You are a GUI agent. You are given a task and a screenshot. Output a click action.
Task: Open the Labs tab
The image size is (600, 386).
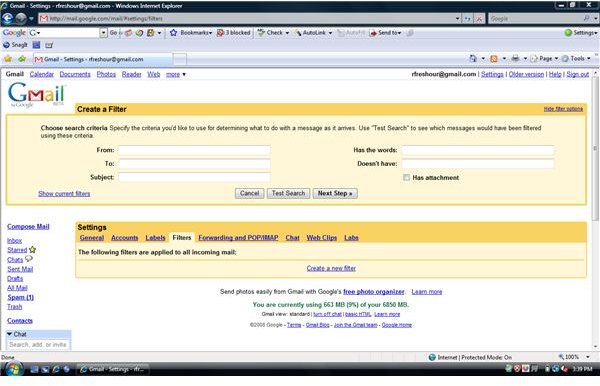(x=351, y=238)
